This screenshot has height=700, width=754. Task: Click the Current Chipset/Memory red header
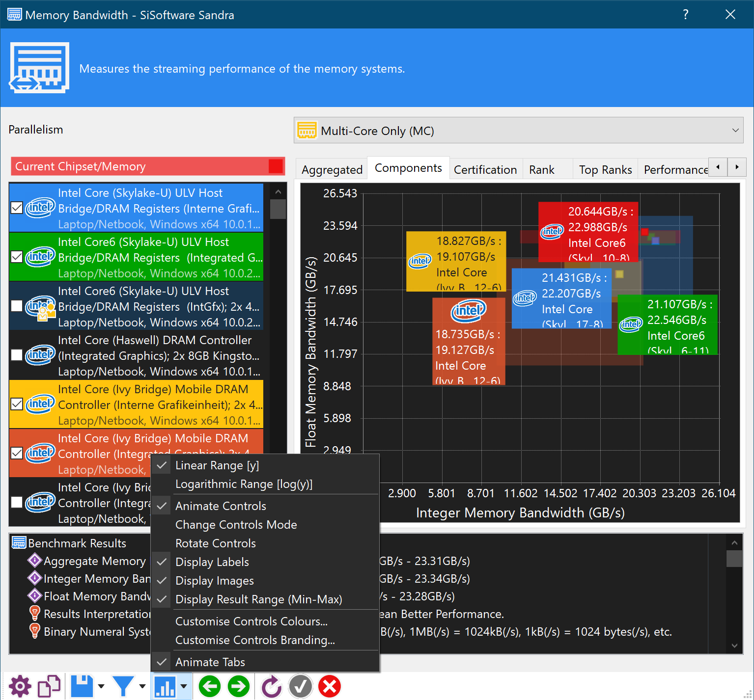click(148, 166)
